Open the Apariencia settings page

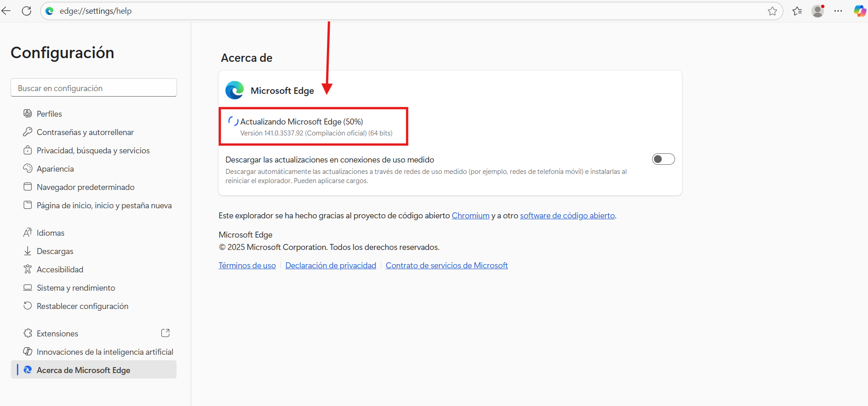[55, 169]
